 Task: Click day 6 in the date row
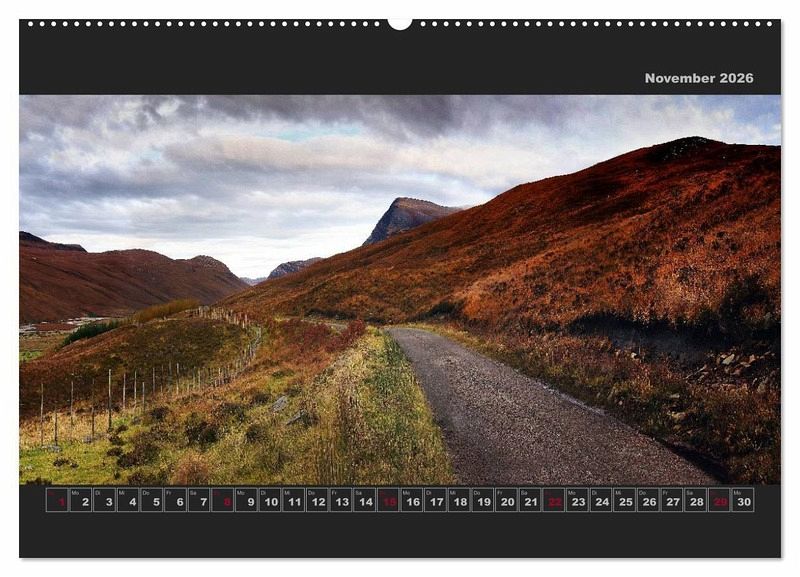tap(175, 500)
